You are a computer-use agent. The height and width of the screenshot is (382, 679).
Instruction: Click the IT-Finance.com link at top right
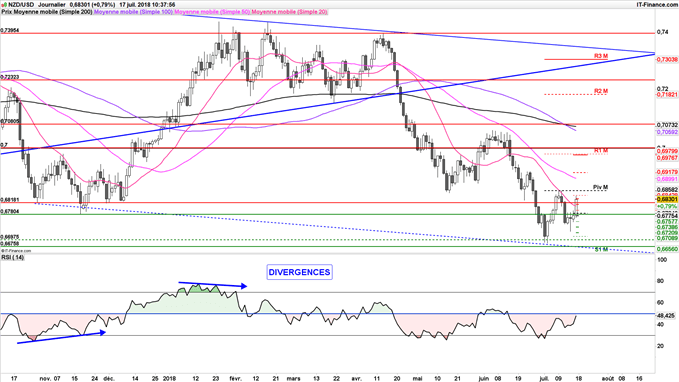656,5
